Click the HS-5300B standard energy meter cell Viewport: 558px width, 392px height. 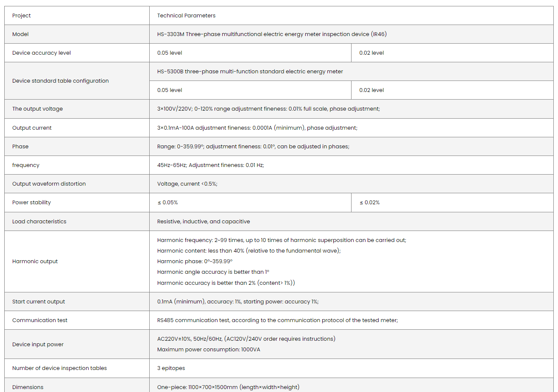point(250,72)
